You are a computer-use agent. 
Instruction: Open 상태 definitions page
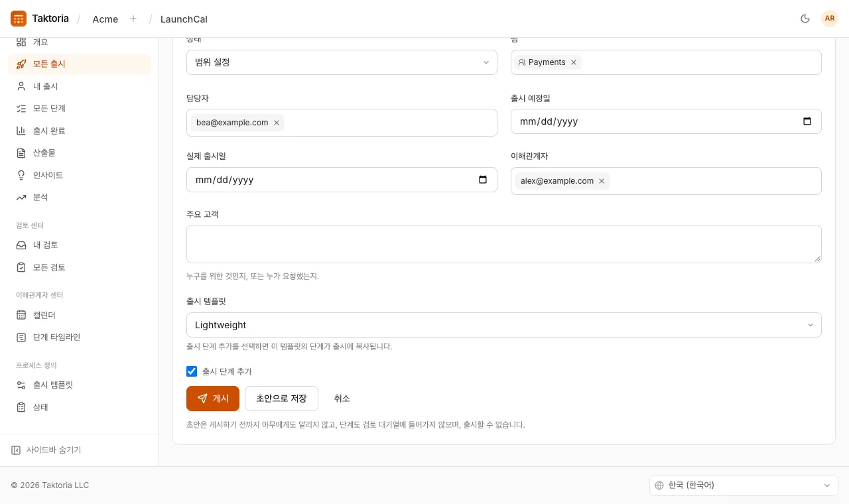[80, 407]
